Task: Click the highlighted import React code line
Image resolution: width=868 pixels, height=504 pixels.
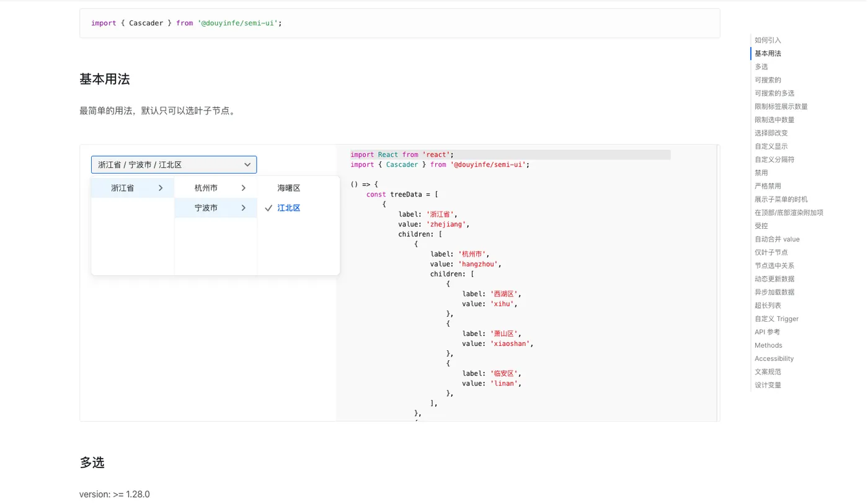Action: pyautogui.click(x=402, y=155)
